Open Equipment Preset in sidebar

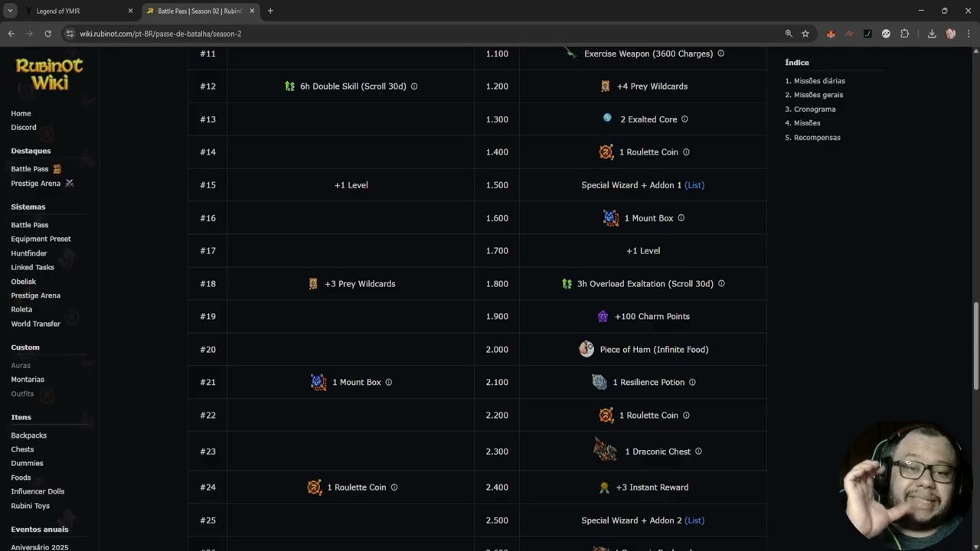[x=41, y=239]
